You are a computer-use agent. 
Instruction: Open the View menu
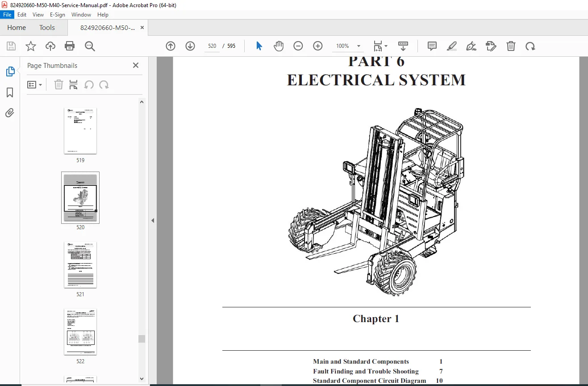click(38, 15)
